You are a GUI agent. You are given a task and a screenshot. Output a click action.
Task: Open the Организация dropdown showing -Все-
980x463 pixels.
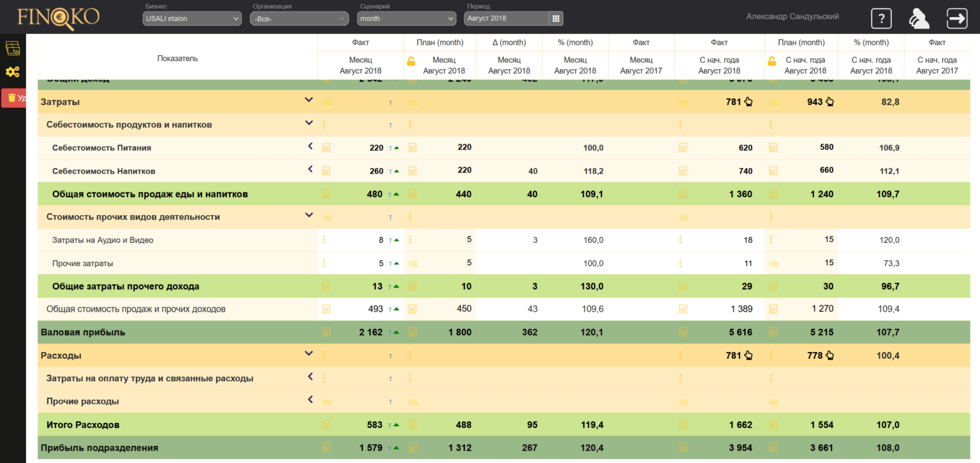coord(299,19)
